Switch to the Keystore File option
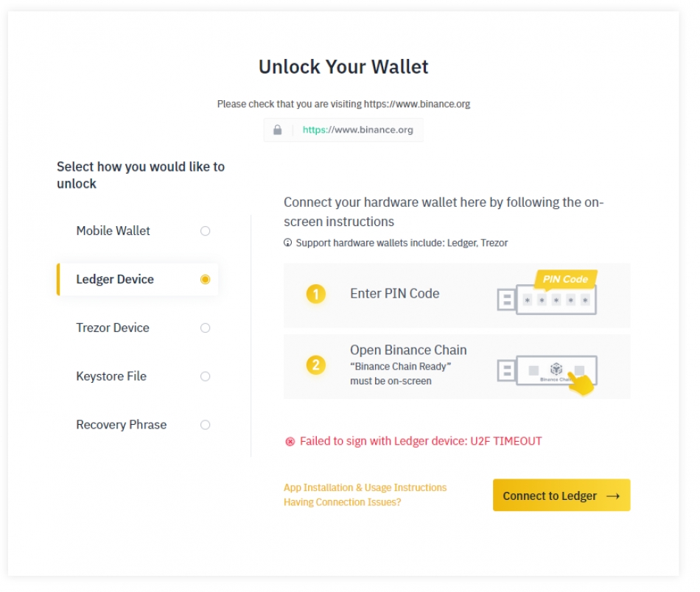The image size is (700, 592). point(138,376)
